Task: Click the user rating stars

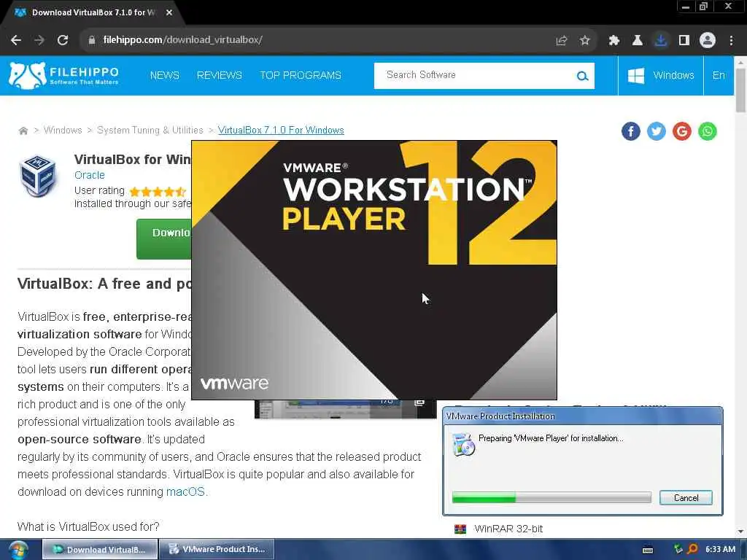Action: (x=158, y=192)
